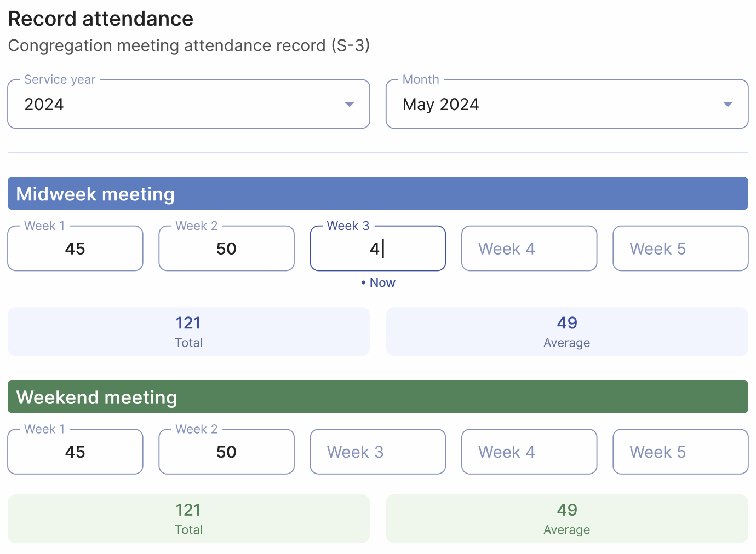756x554 pixels.
Task: Click the Midweek meeting header bar
Action: (x=377, y=193)
